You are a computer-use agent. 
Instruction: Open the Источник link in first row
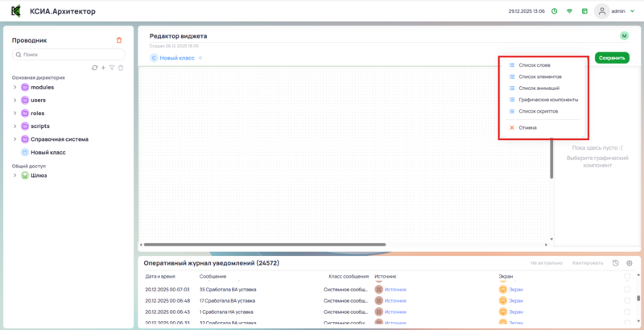[395, 289]
